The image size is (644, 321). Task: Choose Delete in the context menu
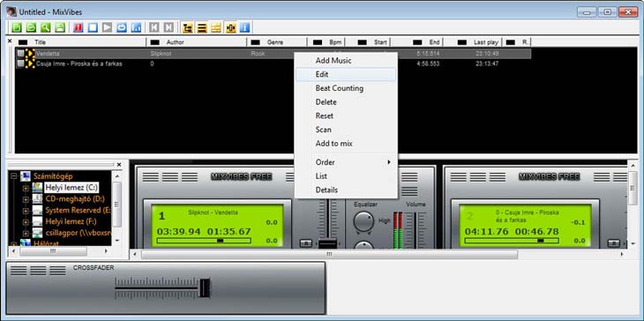[x=346, y=101]
